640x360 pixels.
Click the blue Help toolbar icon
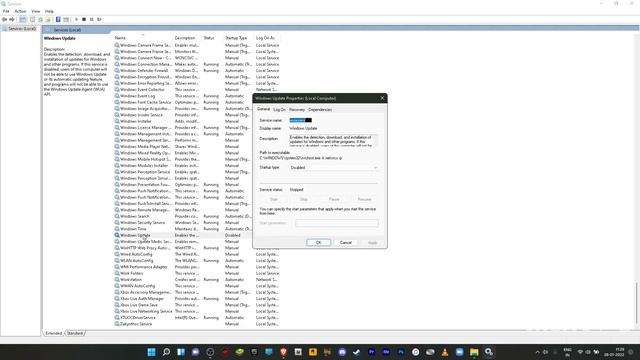click(58, 19)
